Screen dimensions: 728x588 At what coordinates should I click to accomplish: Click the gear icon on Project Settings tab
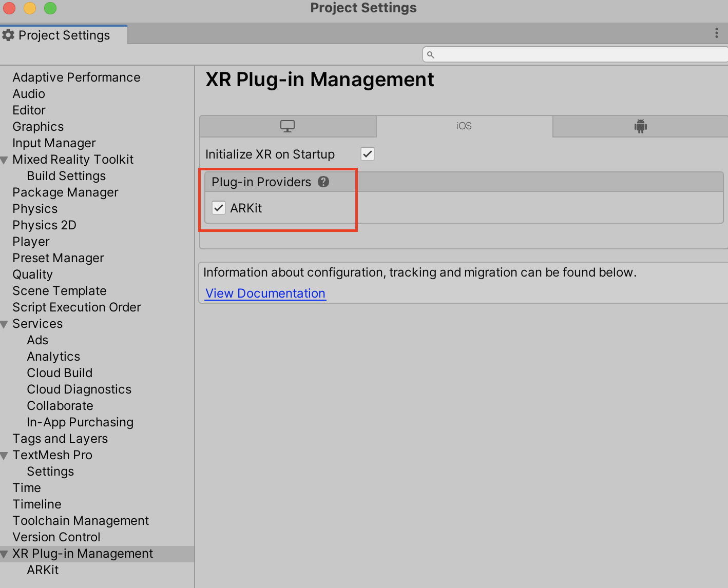[x=8, y=35]
